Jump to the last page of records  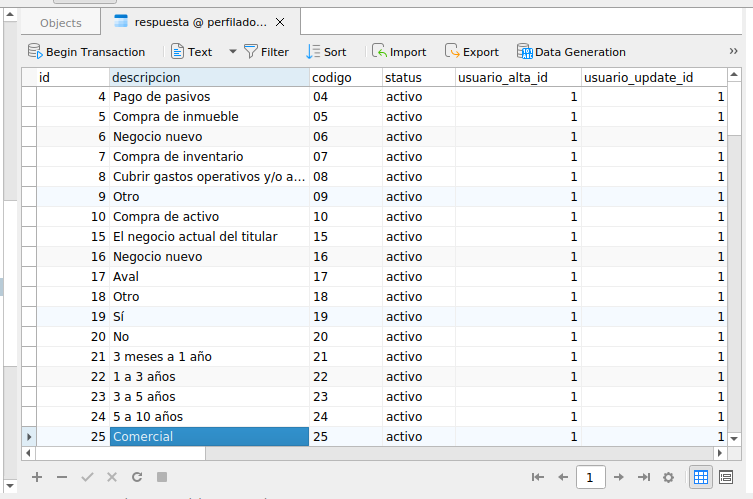point(644,478)
